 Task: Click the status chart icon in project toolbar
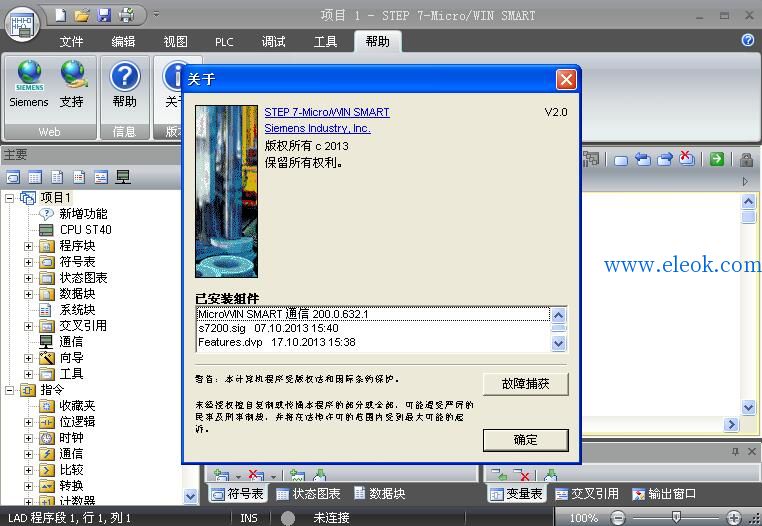(x=35, y=177)
